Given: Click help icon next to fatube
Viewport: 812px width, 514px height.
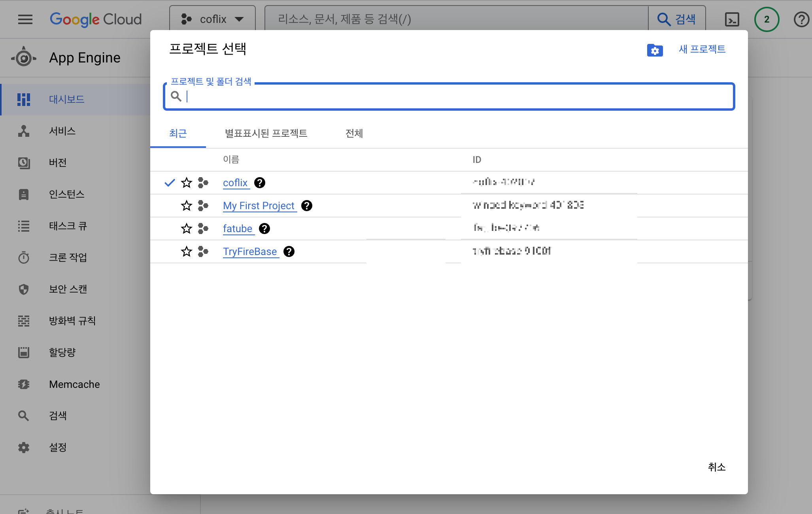Looking at the screenshot, I should click(264, 229).
